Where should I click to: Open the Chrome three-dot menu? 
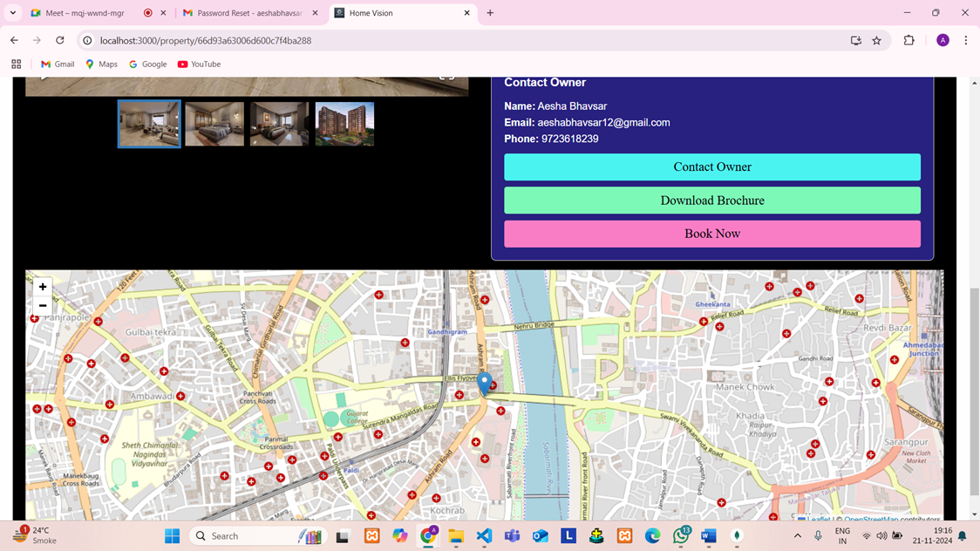[965, 40]
